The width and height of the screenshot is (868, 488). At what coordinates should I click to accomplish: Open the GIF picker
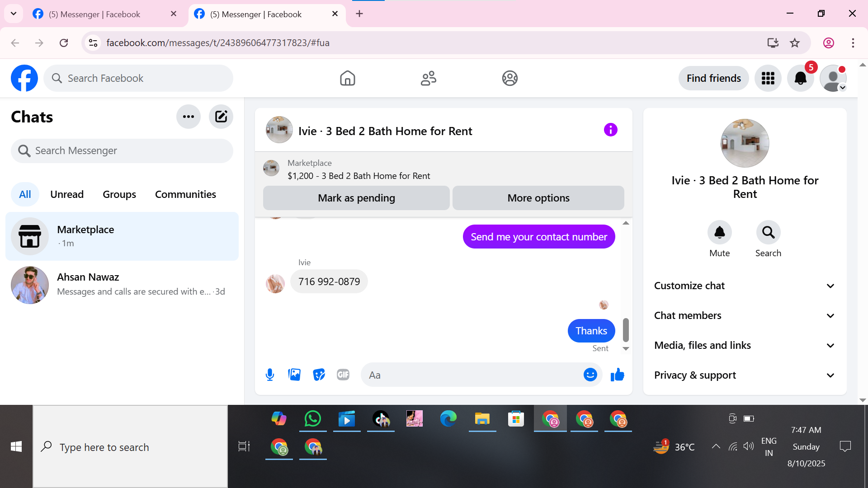[343, 375]
